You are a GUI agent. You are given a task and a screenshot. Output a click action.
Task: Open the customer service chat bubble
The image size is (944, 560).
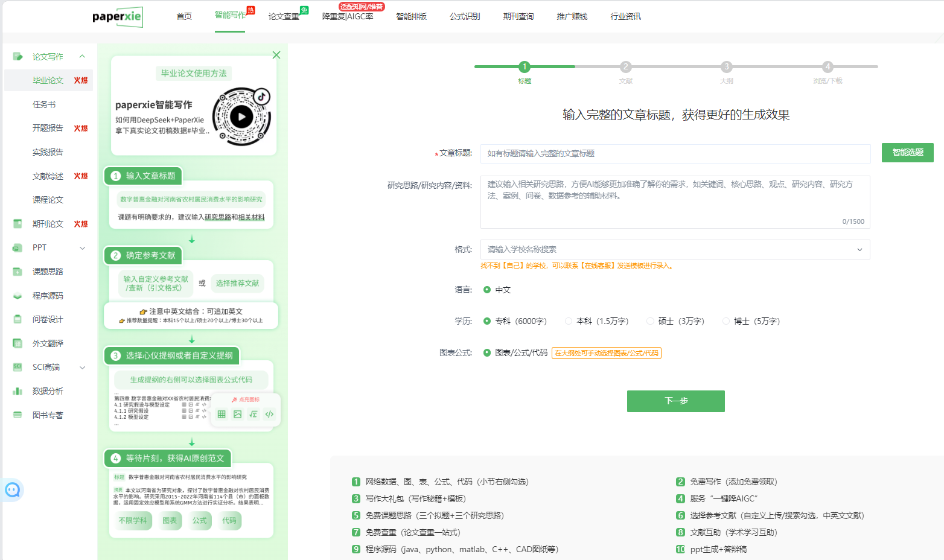coord(13,490)
